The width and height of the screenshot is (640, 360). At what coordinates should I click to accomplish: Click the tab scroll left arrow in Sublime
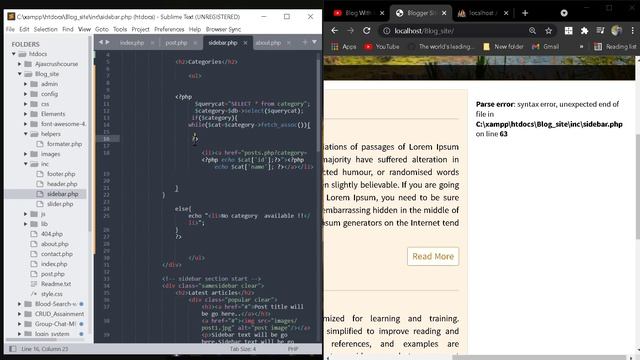click(x=101, y=42)
